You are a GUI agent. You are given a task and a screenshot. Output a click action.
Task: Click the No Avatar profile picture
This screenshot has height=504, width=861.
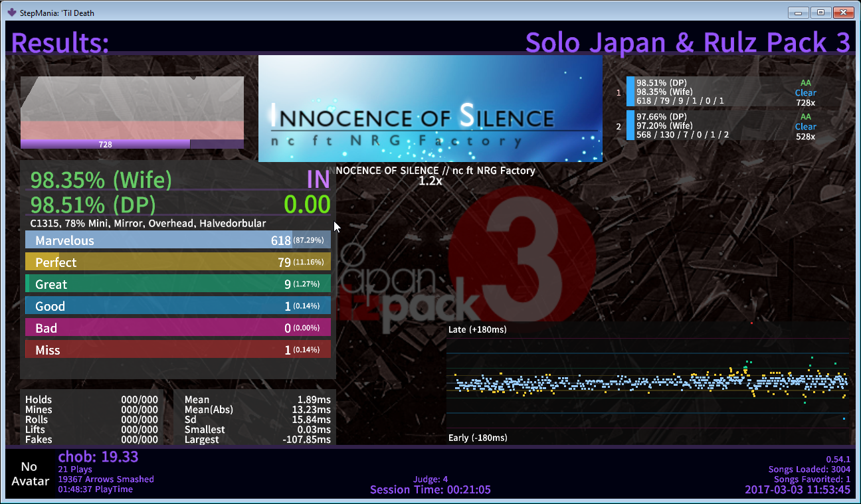[30, 474]
